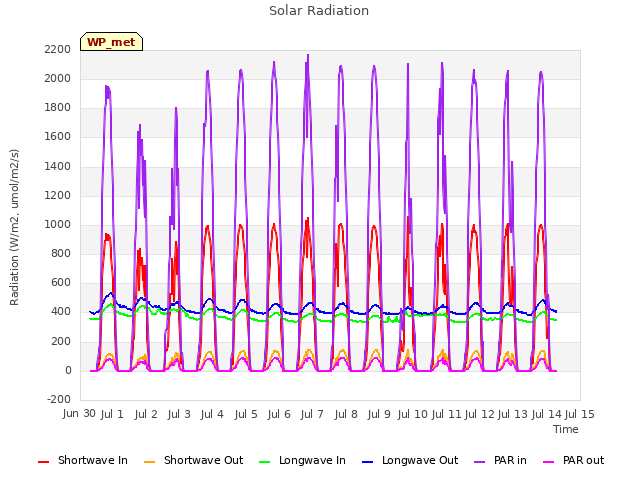Click the blue Longwave Out legend swatch

[x=367, y=461]
